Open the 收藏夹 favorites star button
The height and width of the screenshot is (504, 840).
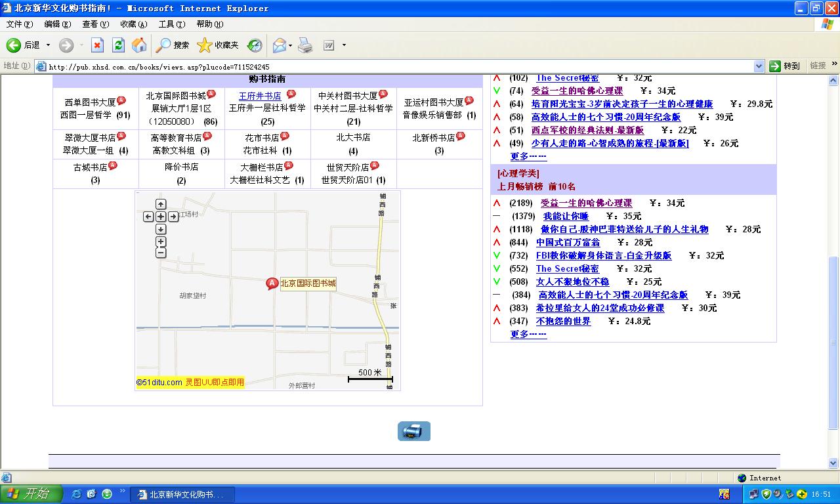click(218, 45)
